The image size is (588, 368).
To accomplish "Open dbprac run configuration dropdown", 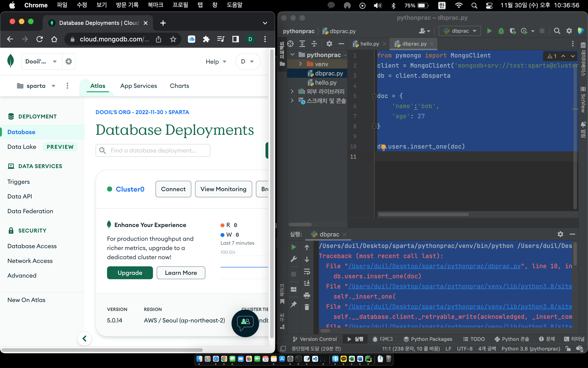I will [460, 31].
